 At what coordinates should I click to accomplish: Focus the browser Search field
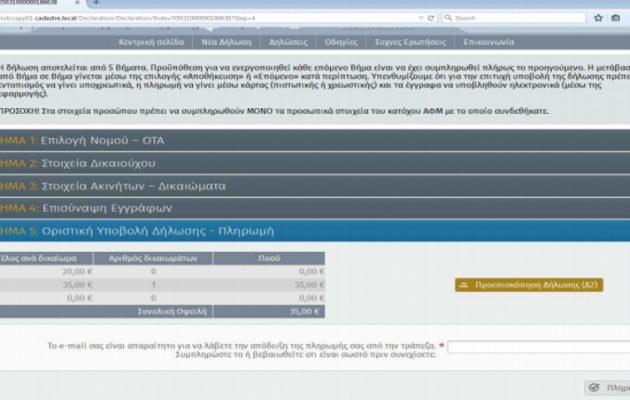[514, 18]
